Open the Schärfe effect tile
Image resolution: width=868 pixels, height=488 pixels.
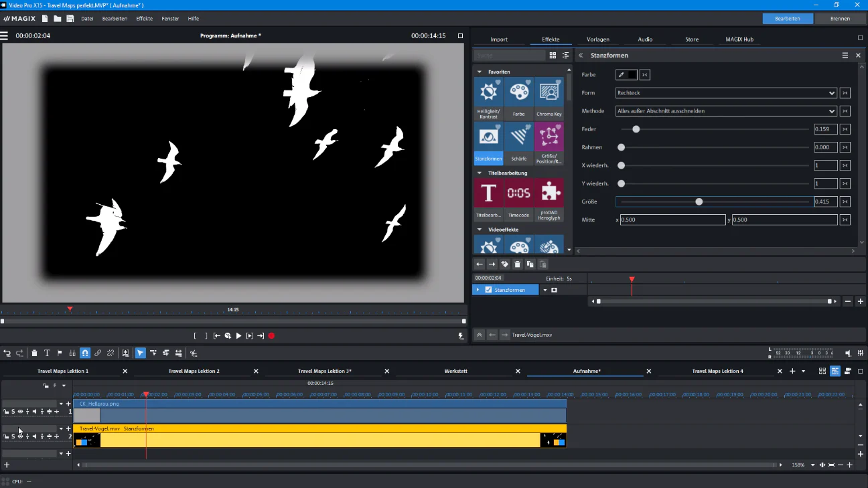tap(519, 144)
